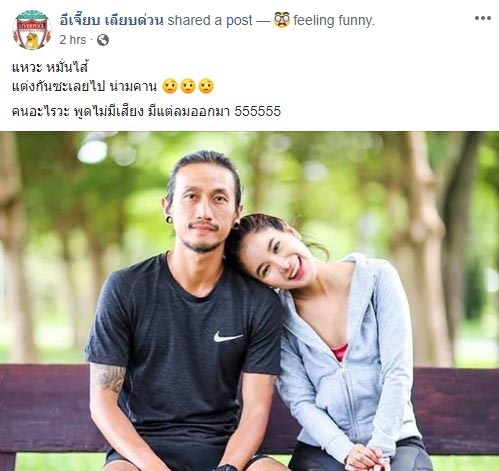This screenshot has height=471, width=499.
Task: Click the "feeling funny" status text
Action: 334,21
